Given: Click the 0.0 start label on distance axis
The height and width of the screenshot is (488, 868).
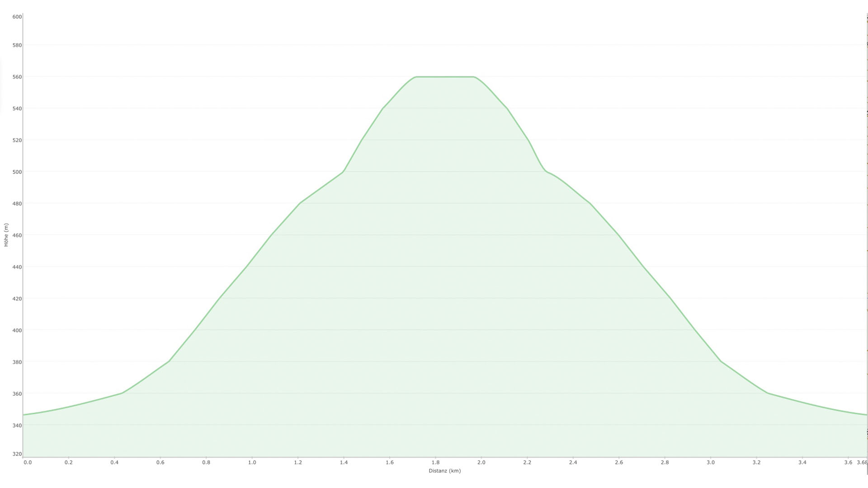Looking at the screenshot, I should click(x=28, y=462).
